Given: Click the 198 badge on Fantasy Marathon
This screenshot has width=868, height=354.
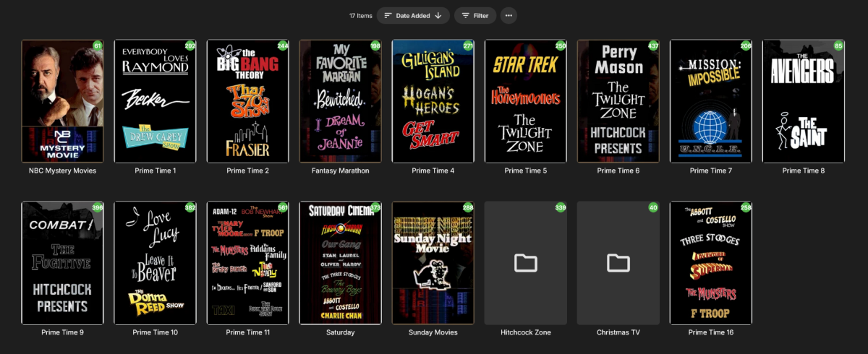Looking at the screenshot, I should tap(375, 46).
